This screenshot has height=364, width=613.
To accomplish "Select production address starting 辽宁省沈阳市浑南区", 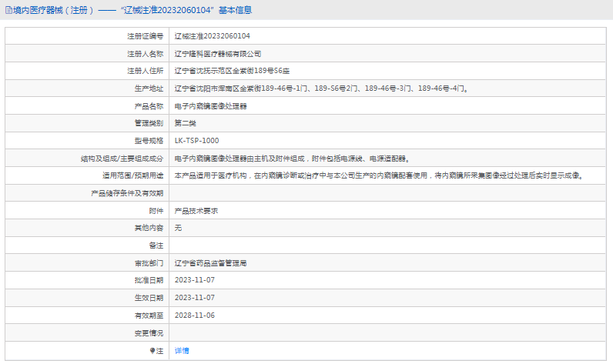I will click(321, 88).
